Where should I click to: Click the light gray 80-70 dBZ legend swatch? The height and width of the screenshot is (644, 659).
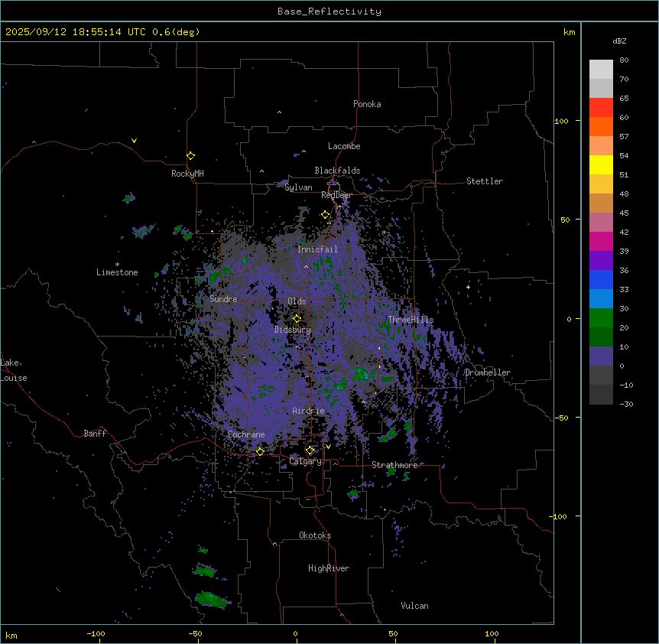tap(601, 70)
